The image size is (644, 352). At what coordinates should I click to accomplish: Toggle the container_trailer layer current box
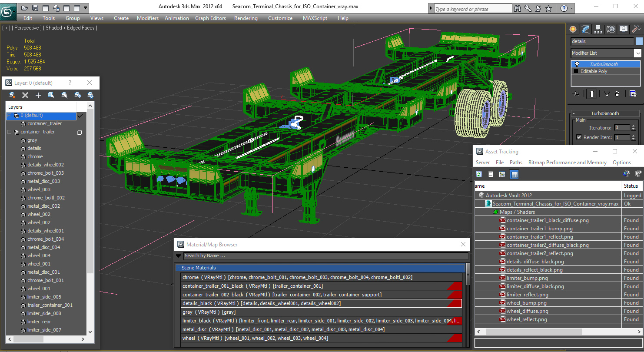pyautogui.click(x=80, y=132)
